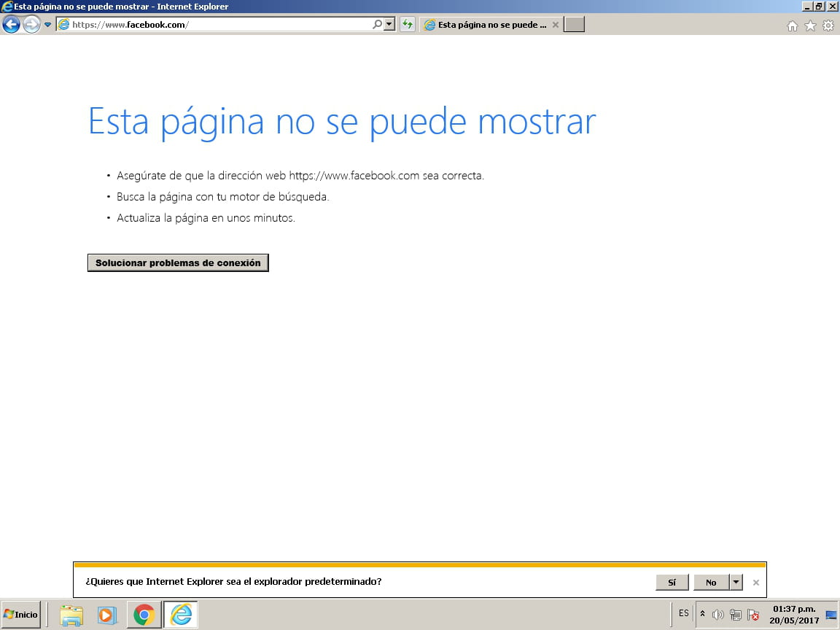Close the current browser tab
This screenshot has height=630, width=840.
coord(556,25)
